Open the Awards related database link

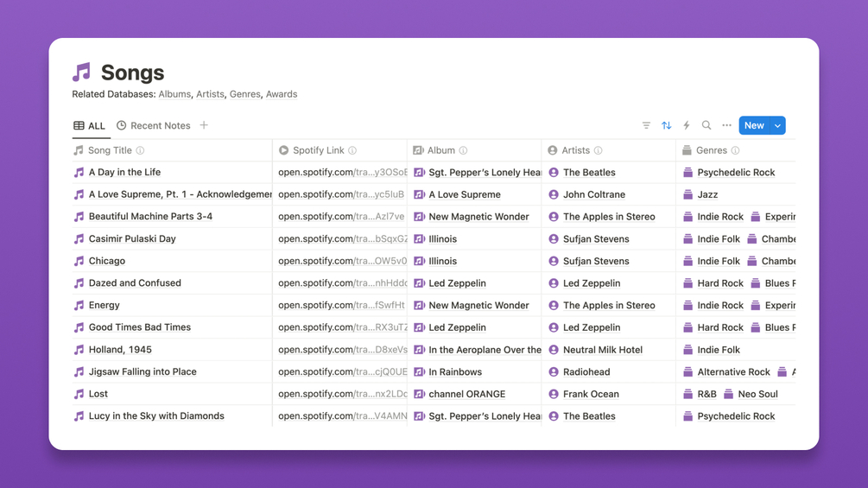pyautogui.click(x=282, y=94)
